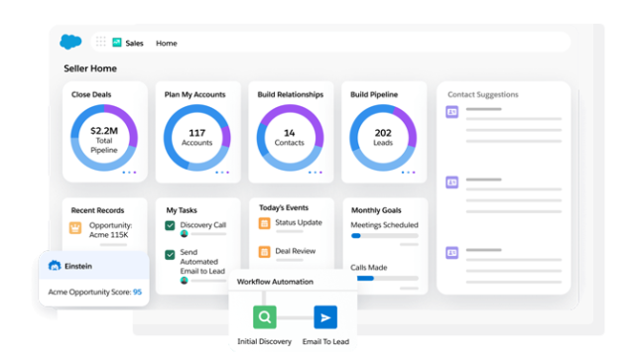Click assignee avatar under Send Automated Email
This screenshot has width=635, height=364.
(184, 280)
